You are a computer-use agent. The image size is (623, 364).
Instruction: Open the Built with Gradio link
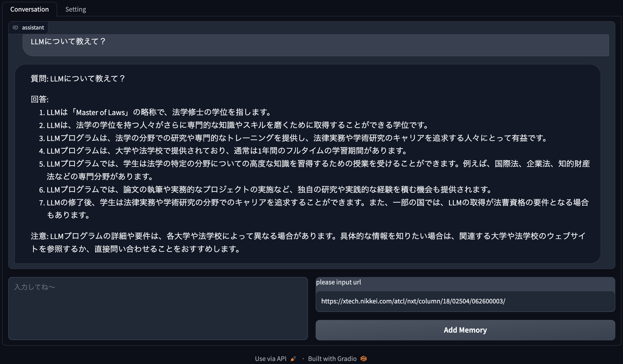click(x=332, y=358)
